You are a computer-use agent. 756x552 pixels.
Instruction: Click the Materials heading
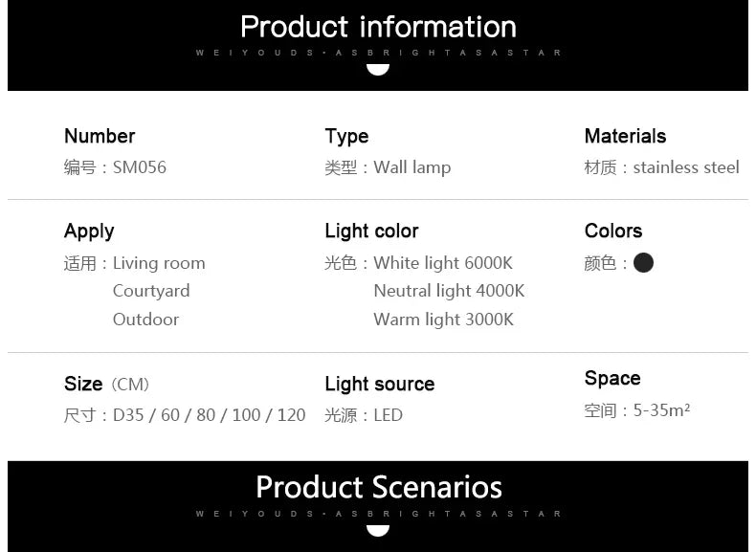[x=625, y=136]
